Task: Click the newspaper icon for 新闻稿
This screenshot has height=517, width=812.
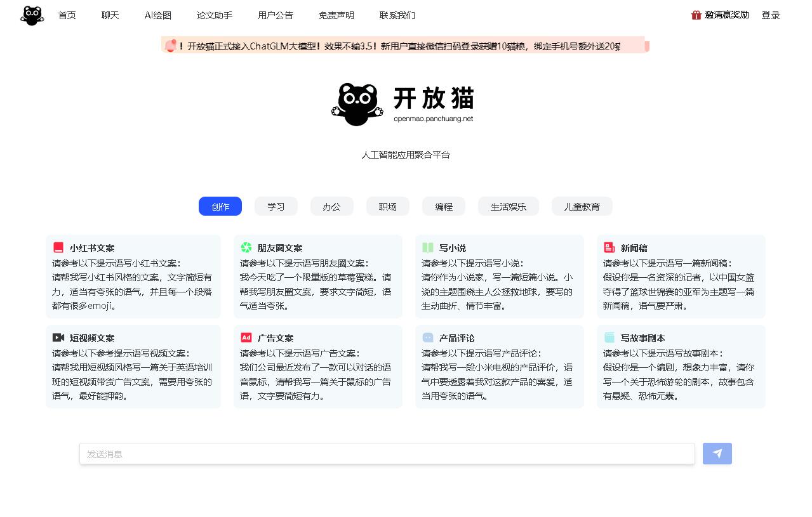Action: pyautogui.click(x=609, y=247)
